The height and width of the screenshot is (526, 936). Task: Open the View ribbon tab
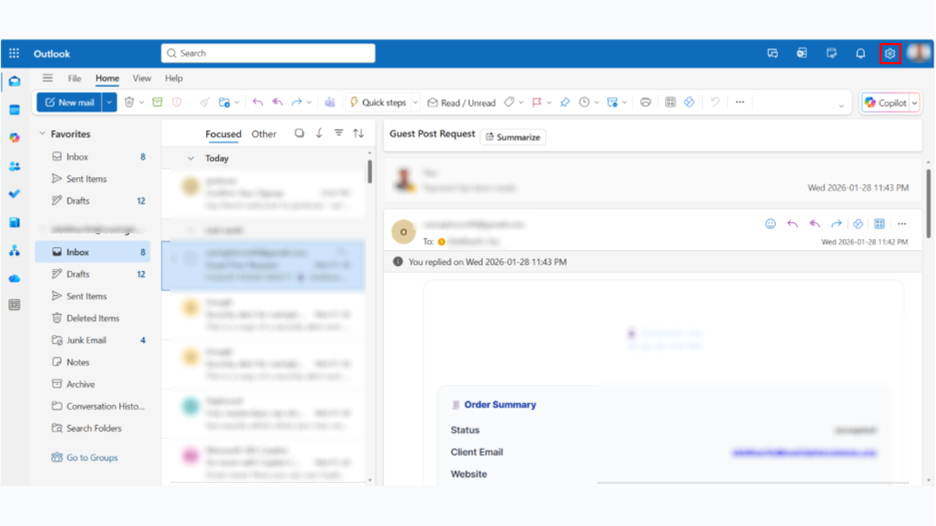(142, 78)
